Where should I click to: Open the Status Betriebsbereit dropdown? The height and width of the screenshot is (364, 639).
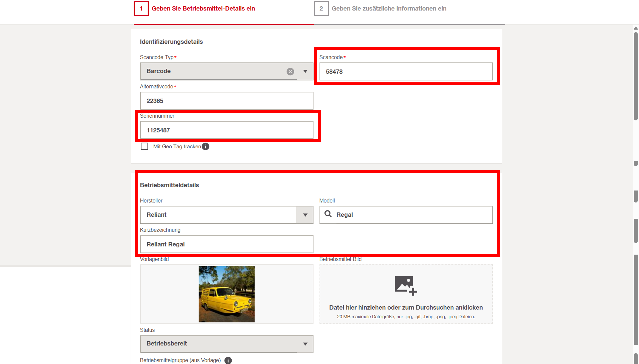pos(305,344)
